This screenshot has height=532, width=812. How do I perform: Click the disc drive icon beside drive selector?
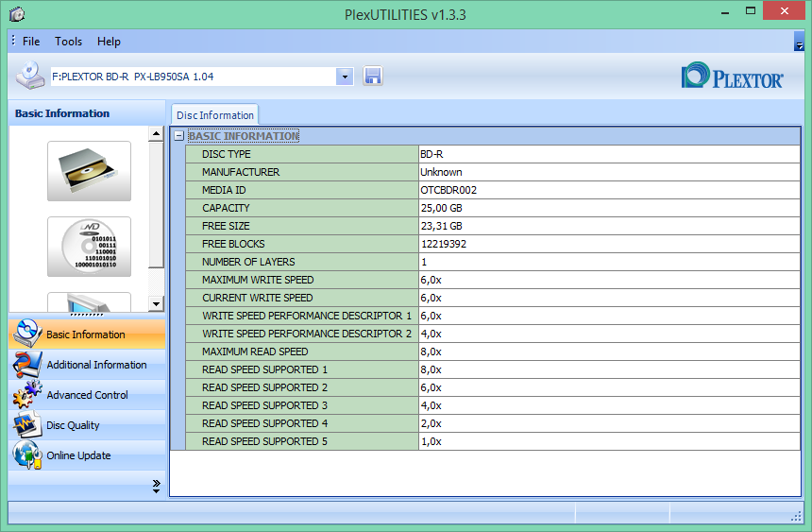pos(30,76)
